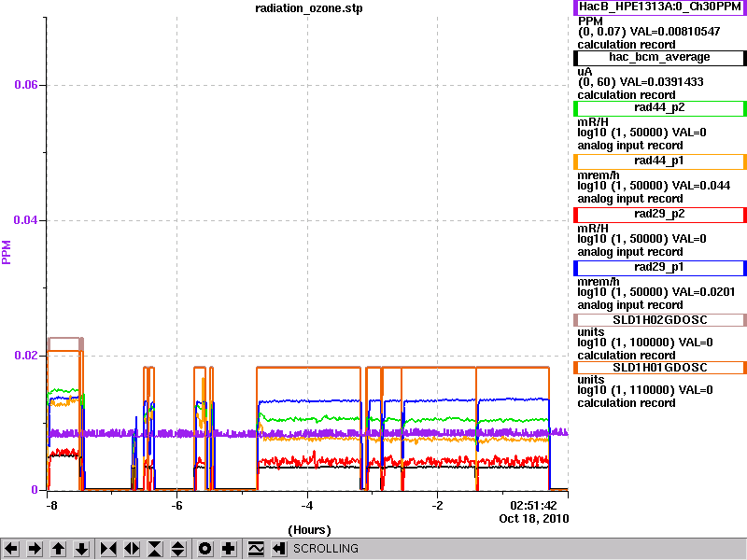Click the 0.04 y-axis tick value

pyautogui.click(x=26, y=220)
